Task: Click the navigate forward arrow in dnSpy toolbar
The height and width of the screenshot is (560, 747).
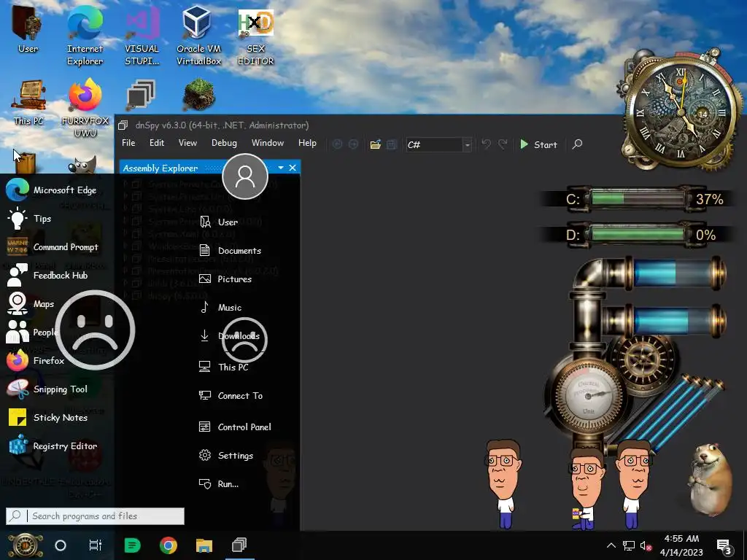Action: (x=354, y=144)
